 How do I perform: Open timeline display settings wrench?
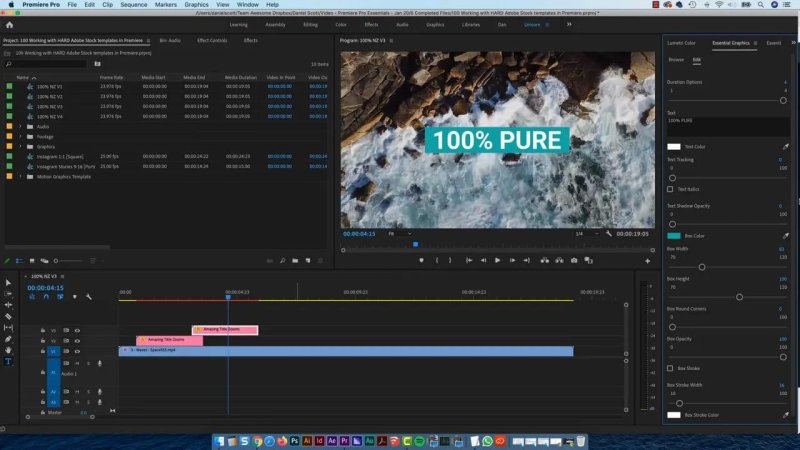click(x=89, y=297)
